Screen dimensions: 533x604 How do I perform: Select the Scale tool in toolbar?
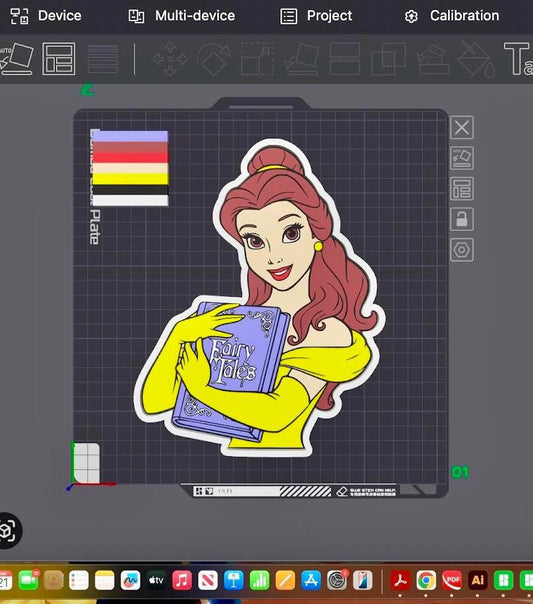pyautogui.click(x=257, y=59)
